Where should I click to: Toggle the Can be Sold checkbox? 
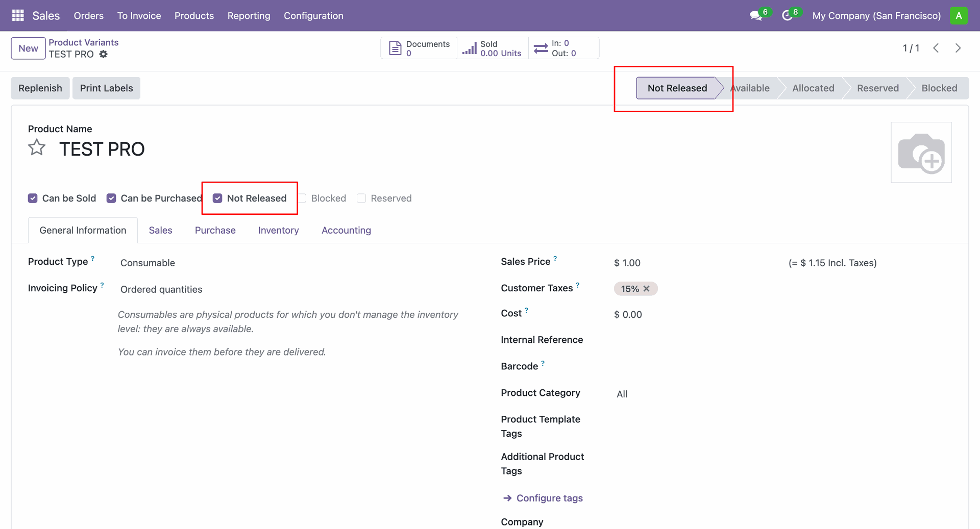(x=33, y=198)
